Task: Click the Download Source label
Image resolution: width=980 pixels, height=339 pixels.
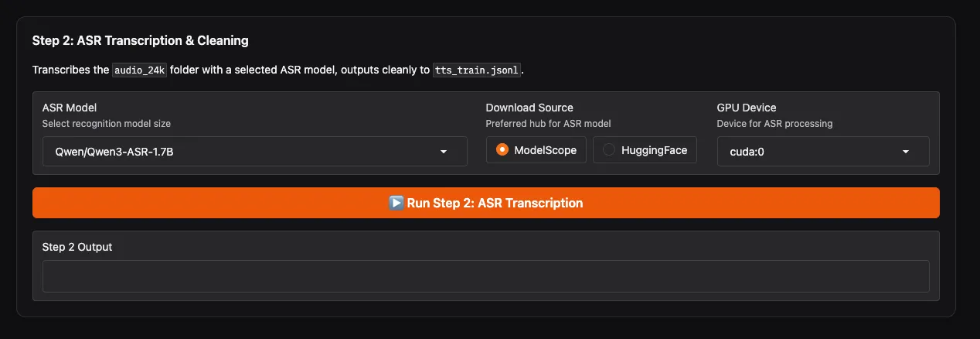Action: tap(529, 108)
